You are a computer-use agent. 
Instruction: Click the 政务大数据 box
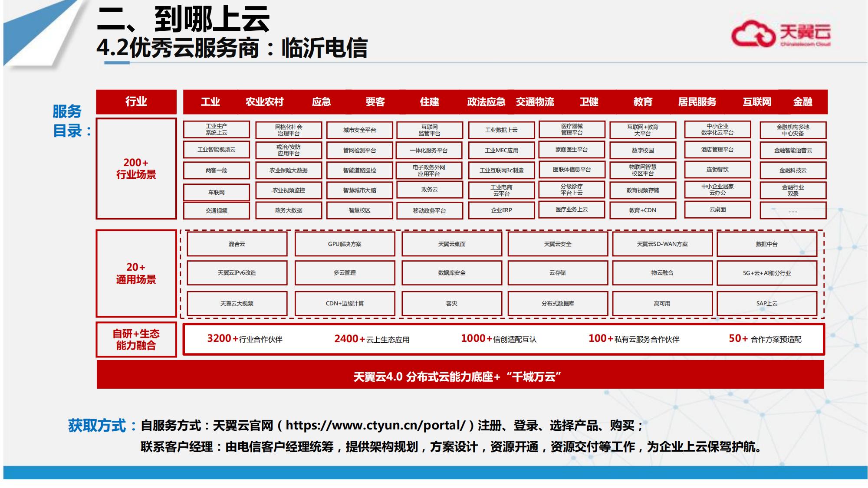[x=289, y=210]
